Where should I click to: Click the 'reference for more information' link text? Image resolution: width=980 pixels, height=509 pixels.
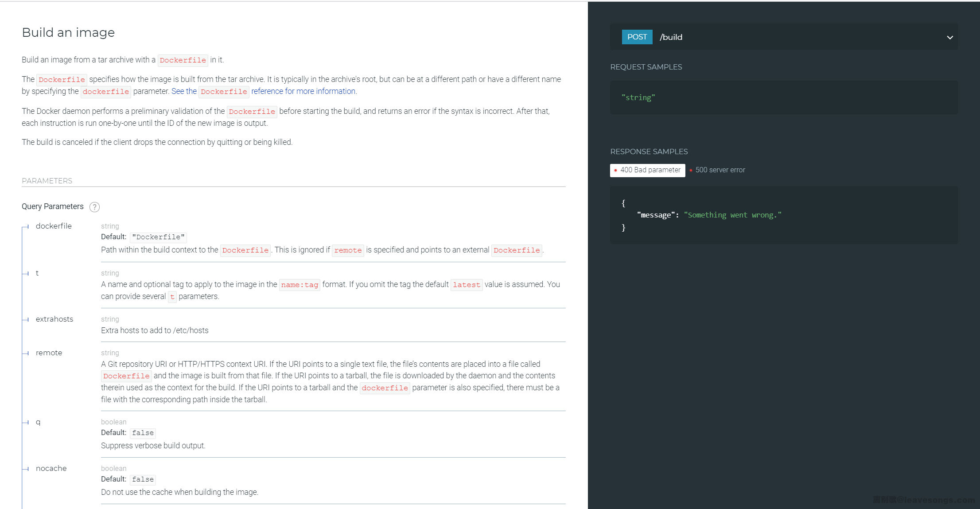pyautogui.click(x=303, y=91)
